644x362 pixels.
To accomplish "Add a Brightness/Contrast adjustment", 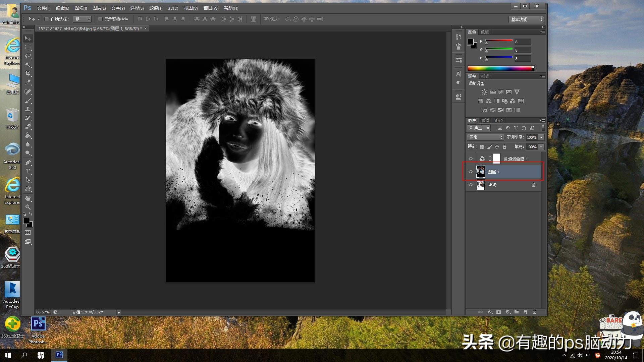I will (484, 92).
